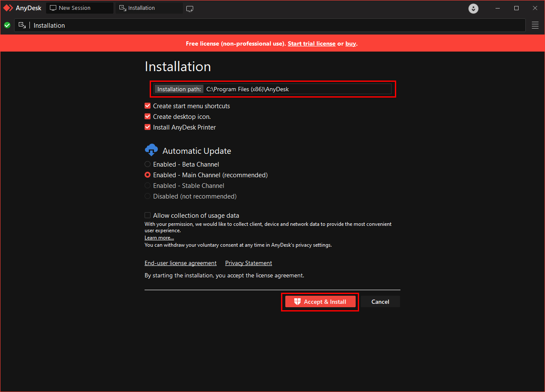545x392 pixels.
Task: Open the hamburger main menu
Action: pos(535,26)
